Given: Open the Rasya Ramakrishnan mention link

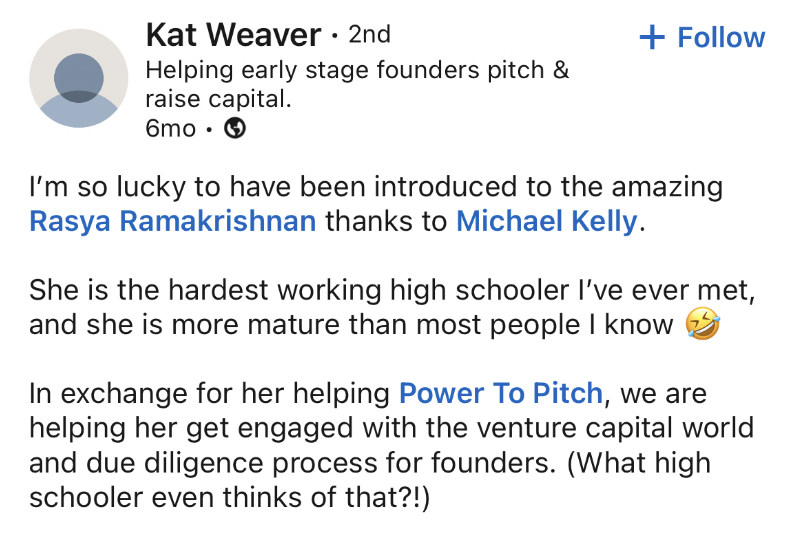Looking at the screenshot, I should coord(173,221).
